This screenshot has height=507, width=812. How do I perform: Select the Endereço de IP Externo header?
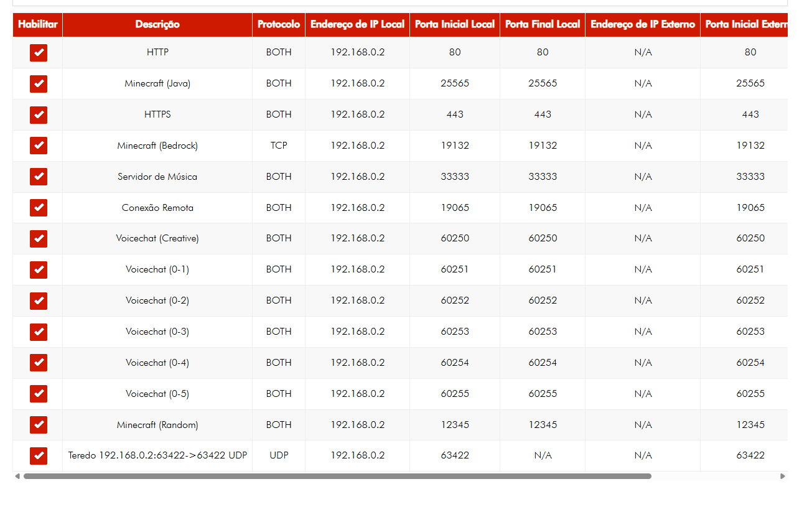pyautogui.click(x=643, y=25)
